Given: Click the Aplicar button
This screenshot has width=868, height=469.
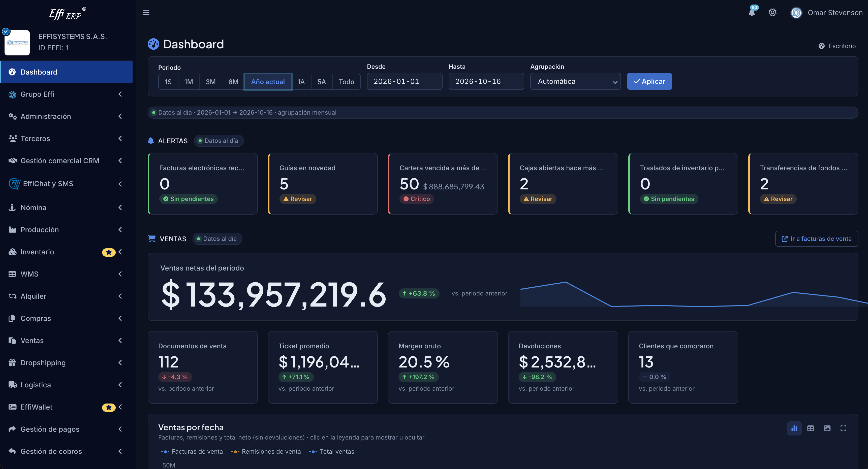Looking at the screenshot, I should coord(649,81).
